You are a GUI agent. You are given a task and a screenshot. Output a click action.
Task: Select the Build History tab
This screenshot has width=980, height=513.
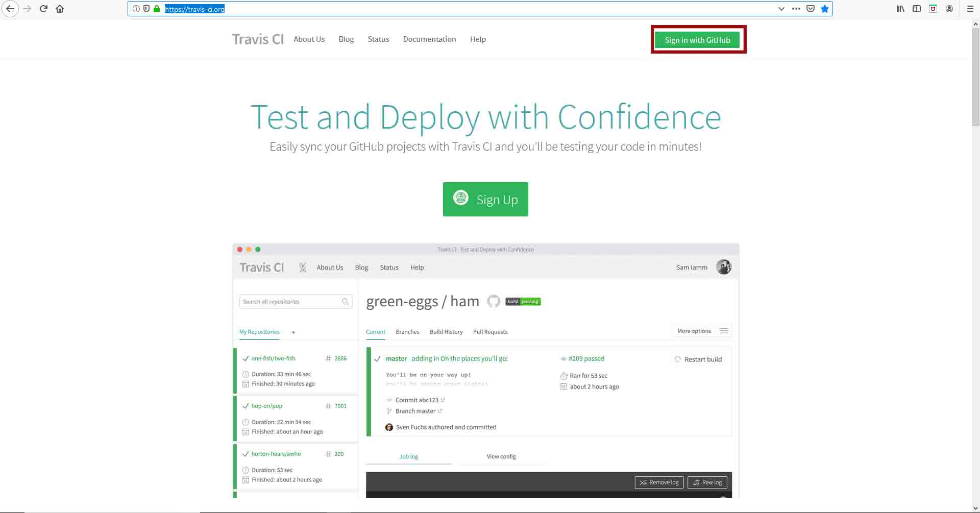pos(446,332)
